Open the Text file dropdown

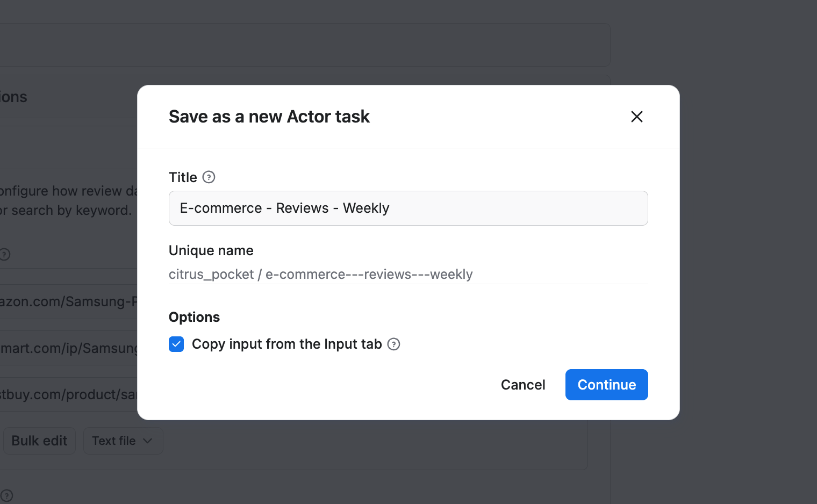(123, 441)
